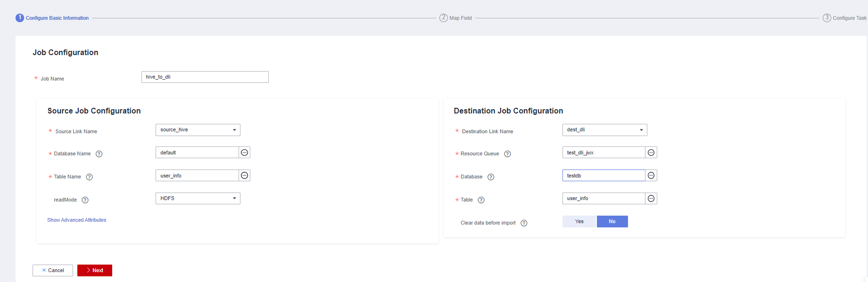This screenshot has width=868, height=282.
Task: Go to Configure Task step
Action: point(844,18)
